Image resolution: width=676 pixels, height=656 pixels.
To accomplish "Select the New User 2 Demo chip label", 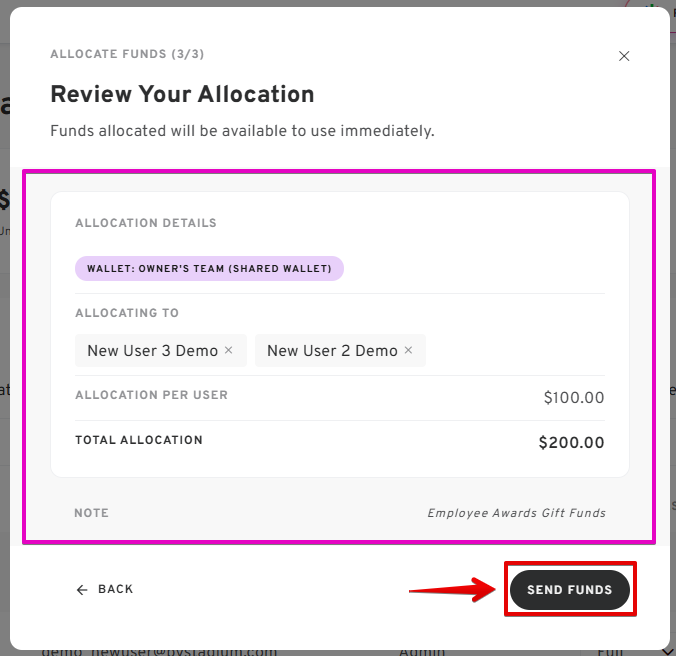I will [332, 351].
